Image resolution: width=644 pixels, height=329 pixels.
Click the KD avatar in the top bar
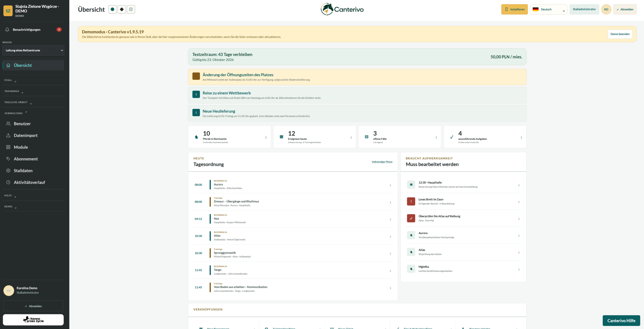tap(606, 9)
